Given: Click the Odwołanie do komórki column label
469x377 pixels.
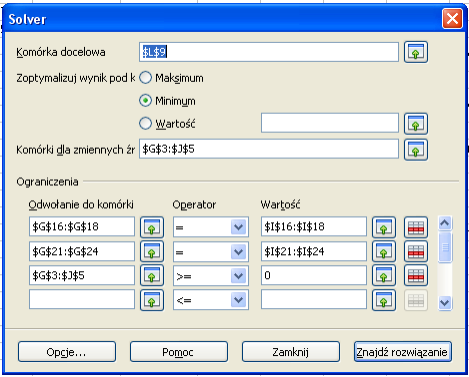Looking at the screenshot, I should pos(81,204).
